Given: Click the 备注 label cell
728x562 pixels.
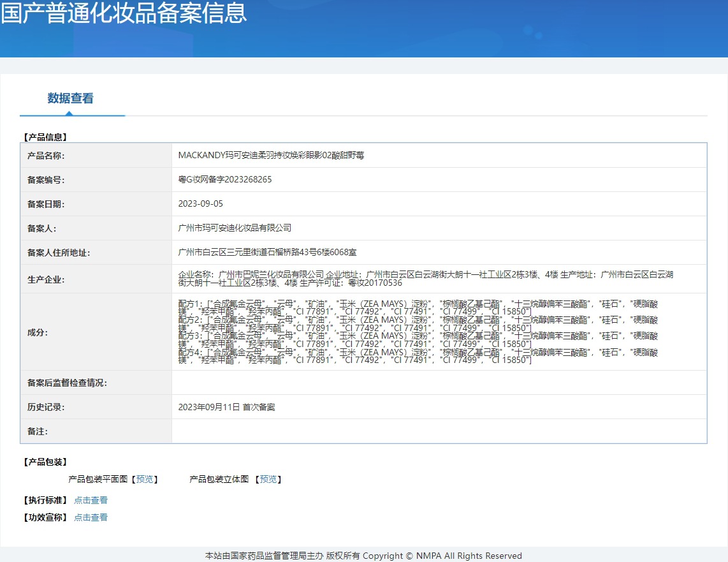Looking at the screenshot, I should pyautogui.click(x=96, y=431).
